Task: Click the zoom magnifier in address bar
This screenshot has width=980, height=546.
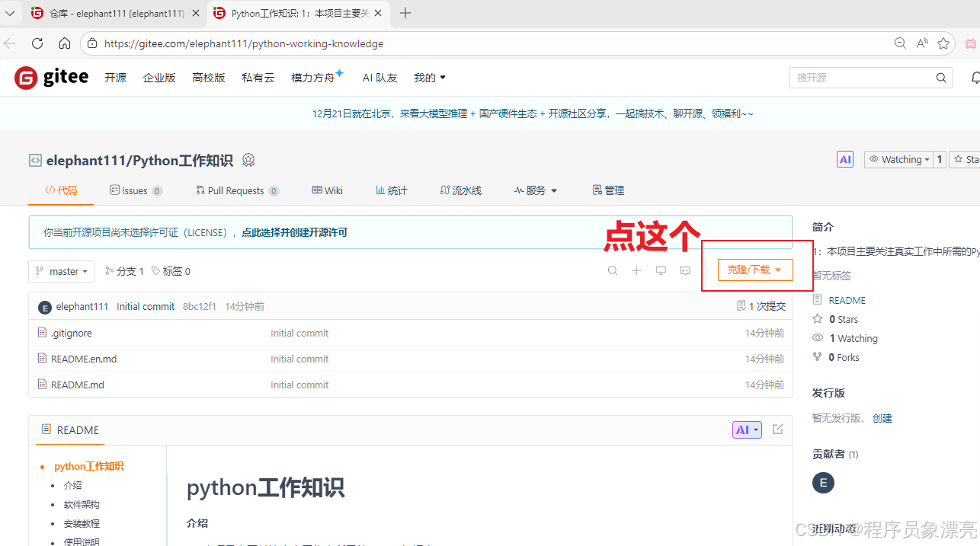Action: 900,43
